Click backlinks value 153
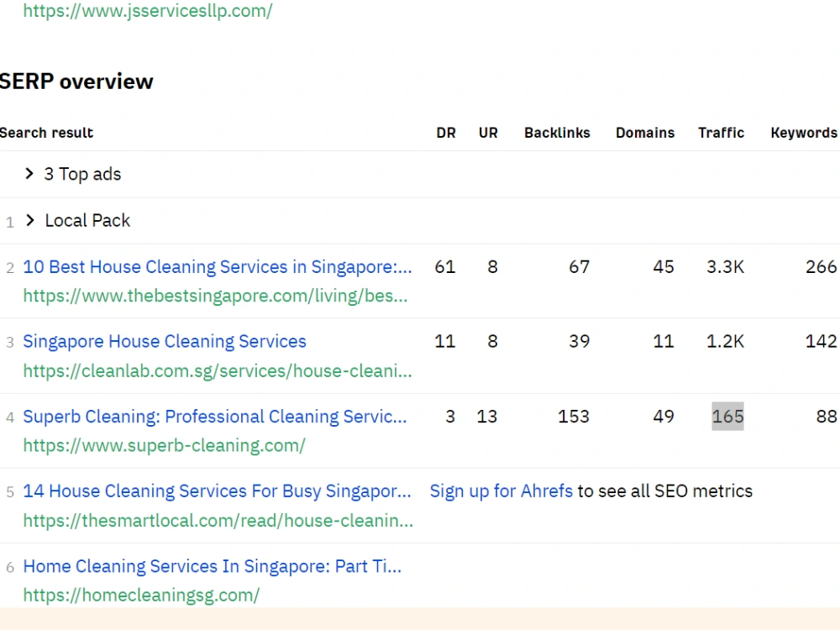Viewport: 840px width, 630px height. point(574,417)
